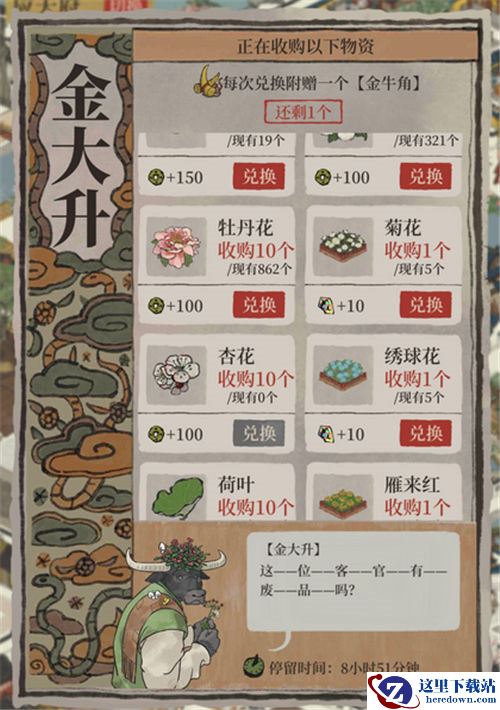500x710 pixels.
Task: Click the apricot blossom (杏花) icon
Action: click(176, 375)
